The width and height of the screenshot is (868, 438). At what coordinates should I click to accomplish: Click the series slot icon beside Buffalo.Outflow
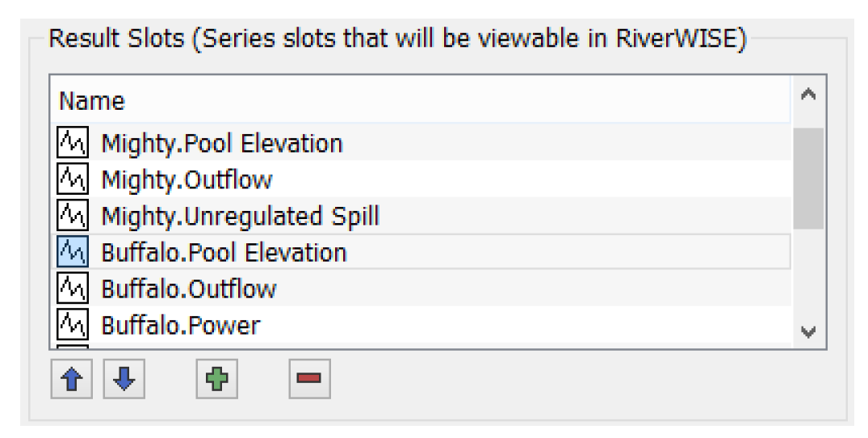tap(73, 289)
